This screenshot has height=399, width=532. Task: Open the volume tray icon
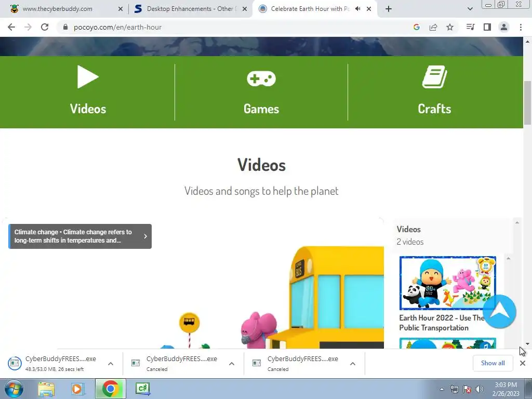(480, 389)
